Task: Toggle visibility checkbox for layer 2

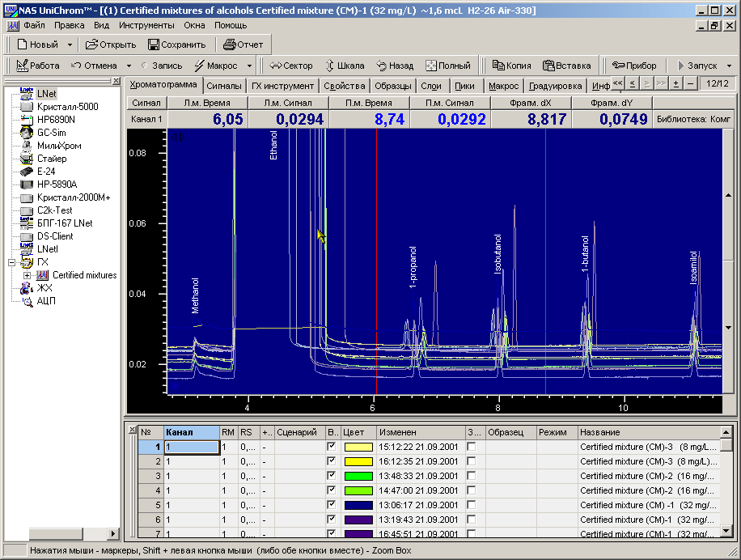Action: pyautogui.click(x=332, y=460)
